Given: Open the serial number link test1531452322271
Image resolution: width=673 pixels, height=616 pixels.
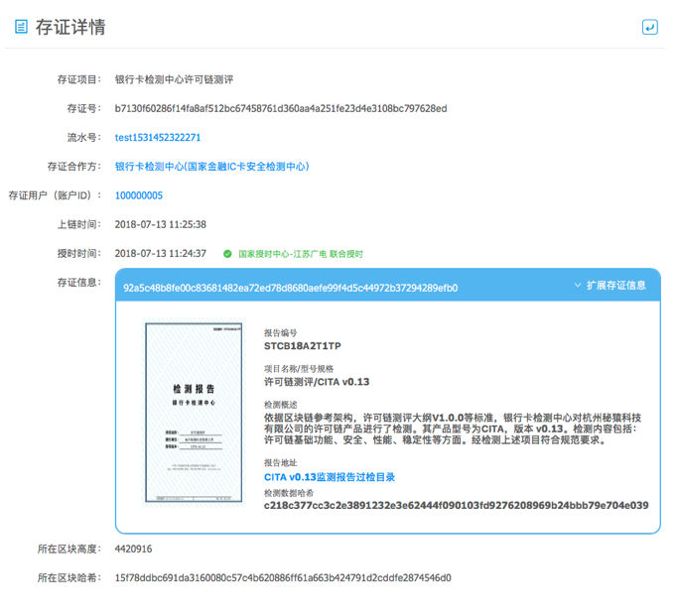Looking at the screenshot, I should click(x=158, y=138).
